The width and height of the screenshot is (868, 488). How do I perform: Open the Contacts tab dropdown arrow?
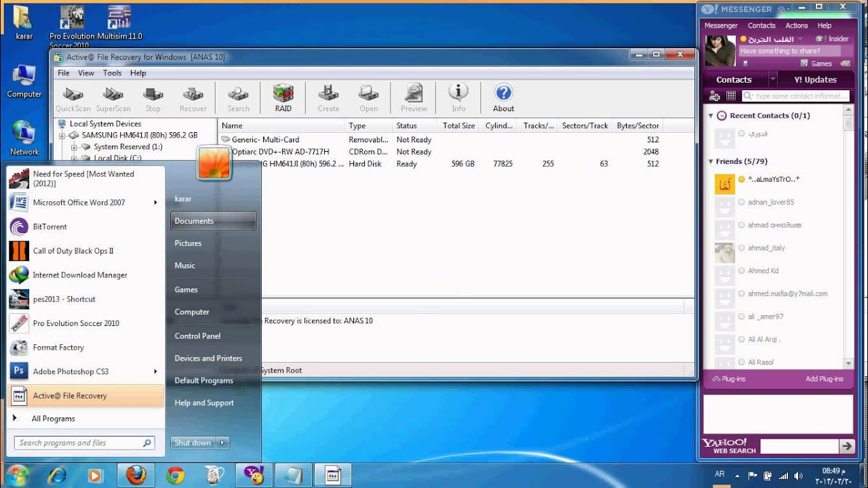point(772,79)
